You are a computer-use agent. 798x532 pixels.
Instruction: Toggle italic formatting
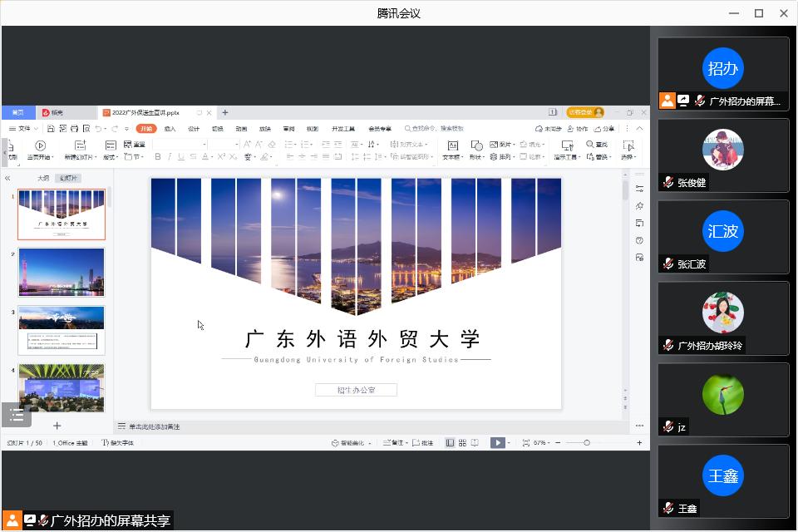pos(169,156)
